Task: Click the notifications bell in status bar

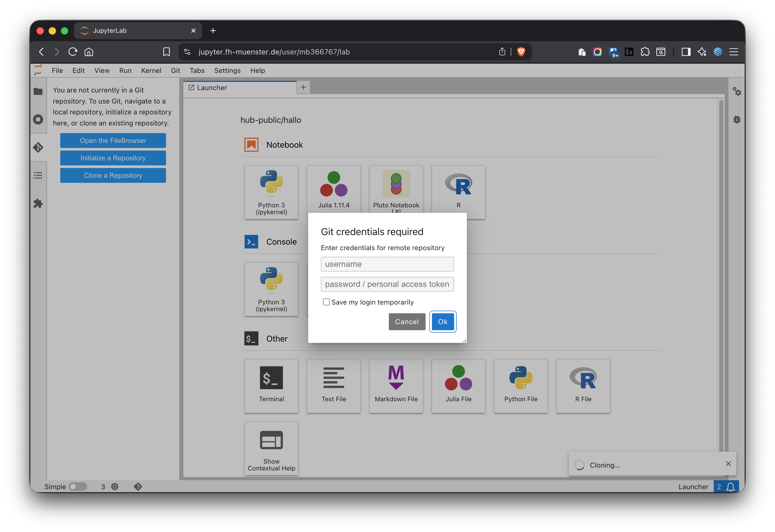Action: pos(730,487)
